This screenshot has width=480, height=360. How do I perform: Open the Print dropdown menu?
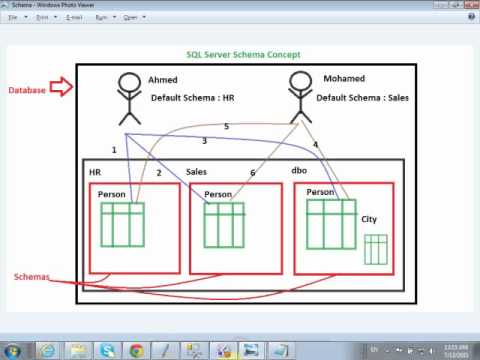click(46, 17)
